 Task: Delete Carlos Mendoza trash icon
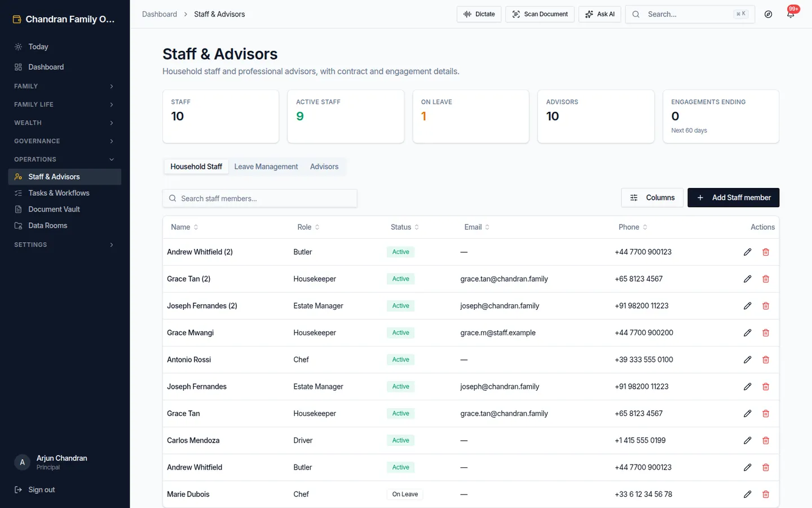(766, 440)
